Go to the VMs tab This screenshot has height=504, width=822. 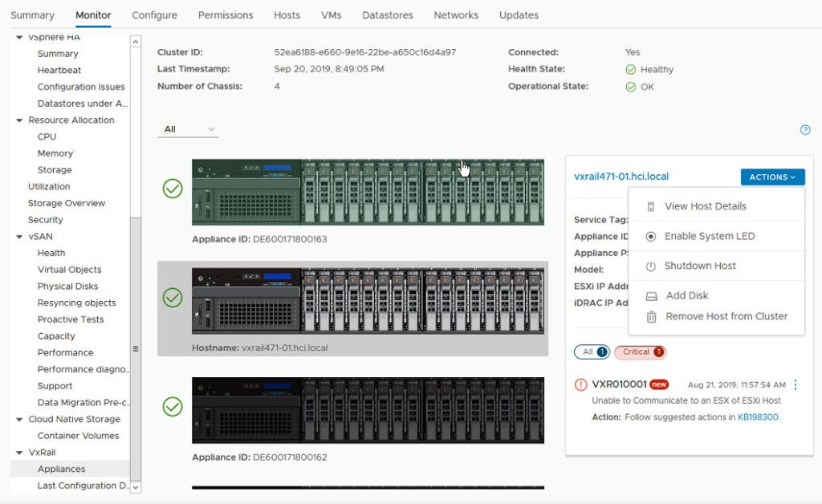tap(332, 15)
